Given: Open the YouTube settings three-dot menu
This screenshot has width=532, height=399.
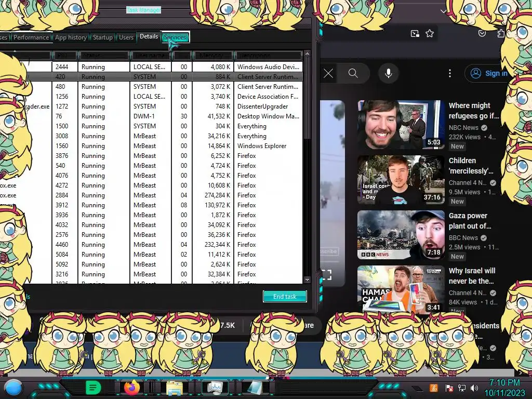Looking at the screenshot, I should coord(450,73).
